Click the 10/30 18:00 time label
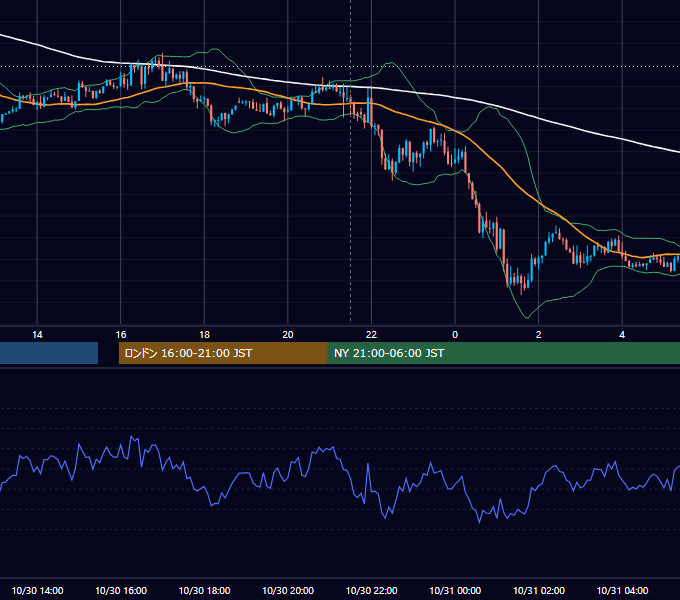This screenshot has height=600, width=680. tap(204, 590)
